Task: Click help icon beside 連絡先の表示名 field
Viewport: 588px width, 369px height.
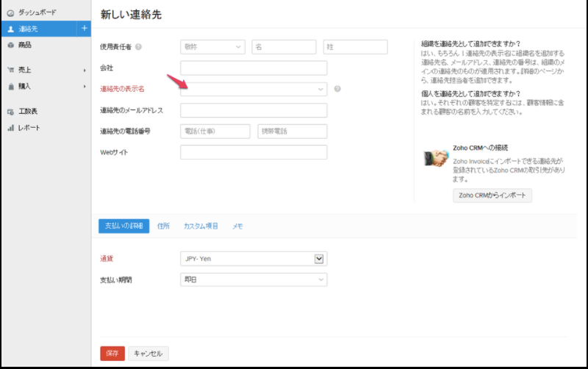Action: (337, 89)
